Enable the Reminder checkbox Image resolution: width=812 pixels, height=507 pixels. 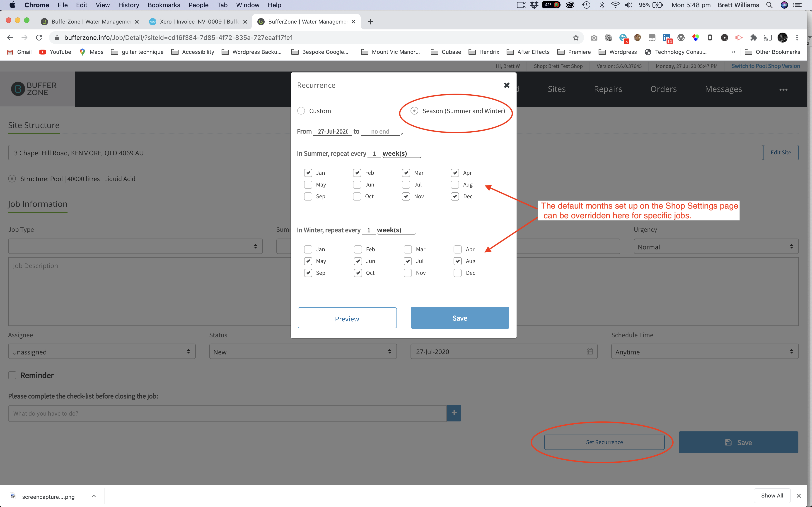12,375
